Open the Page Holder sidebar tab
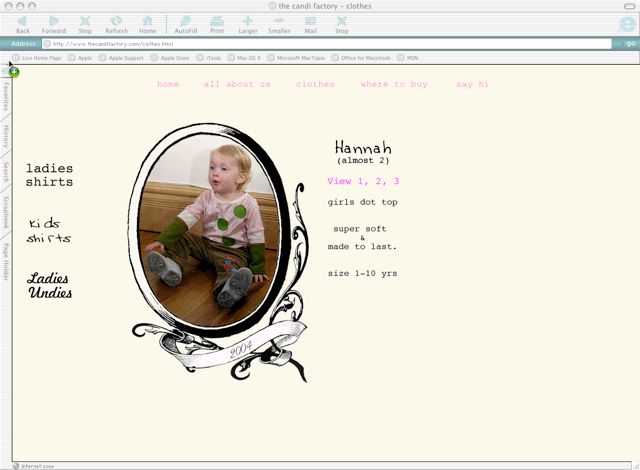 [x=6, y=262]
